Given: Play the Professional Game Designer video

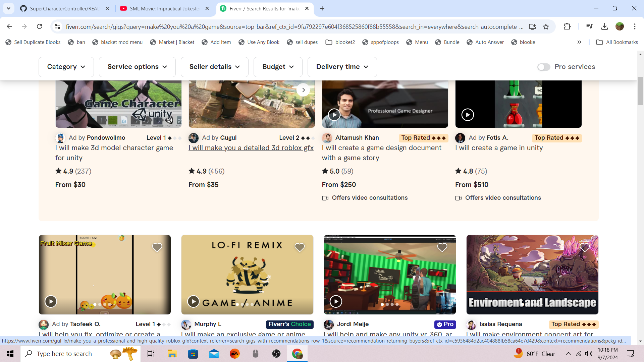Looking at the screenshot, I should (x=334, y=115).
